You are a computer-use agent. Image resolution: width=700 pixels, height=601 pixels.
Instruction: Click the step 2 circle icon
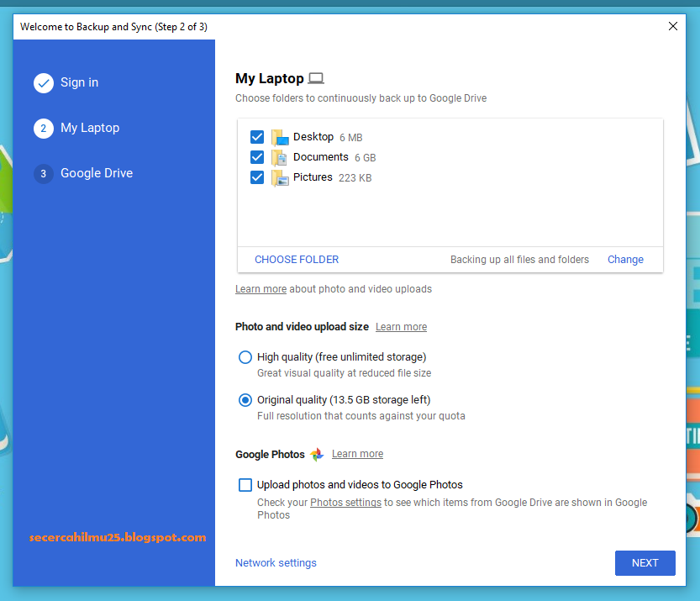(44, 129)
